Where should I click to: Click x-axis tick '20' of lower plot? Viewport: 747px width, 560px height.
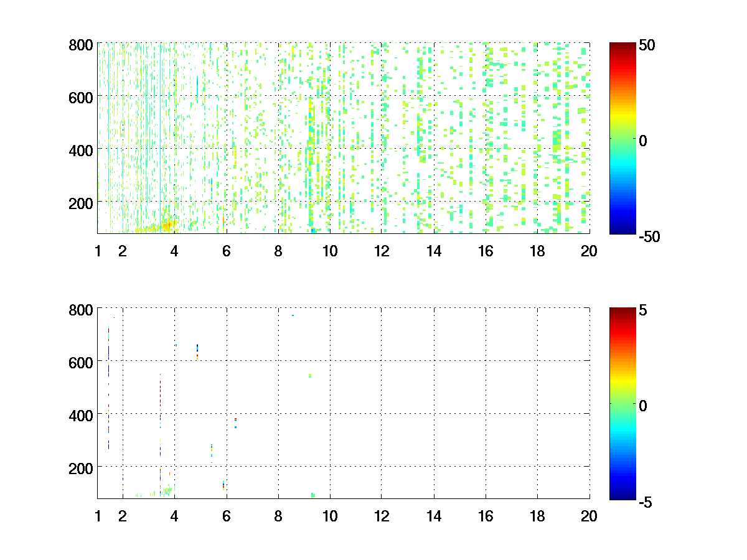(589, 516)
